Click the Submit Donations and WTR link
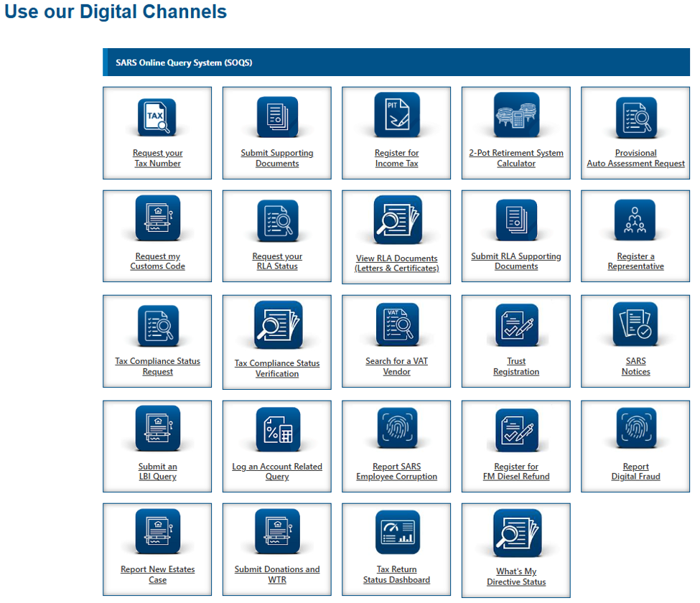The height and width of the screenshot is (603, 700). (277, 574)
